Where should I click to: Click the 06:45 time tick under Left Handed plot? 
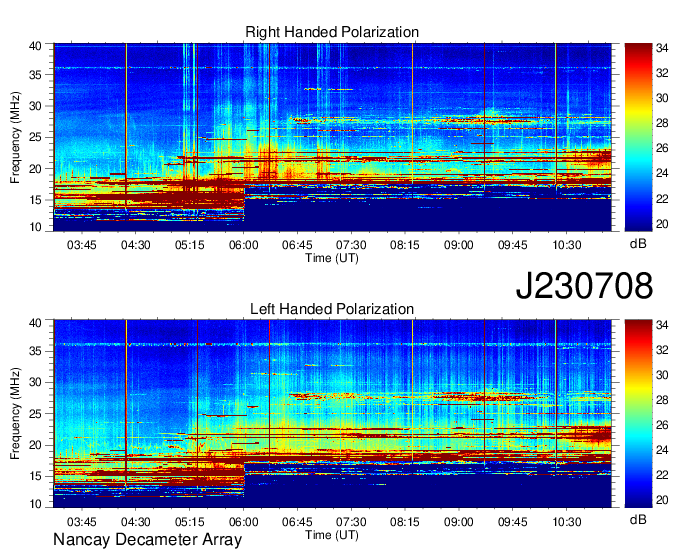(x=297, y=522)
